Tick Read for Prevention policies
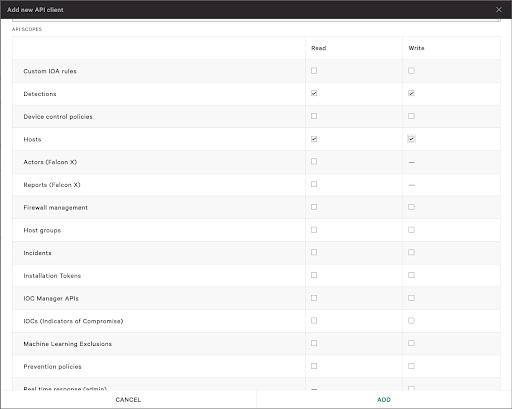Viewport: 512px width, 409px height. click(314, 366)
